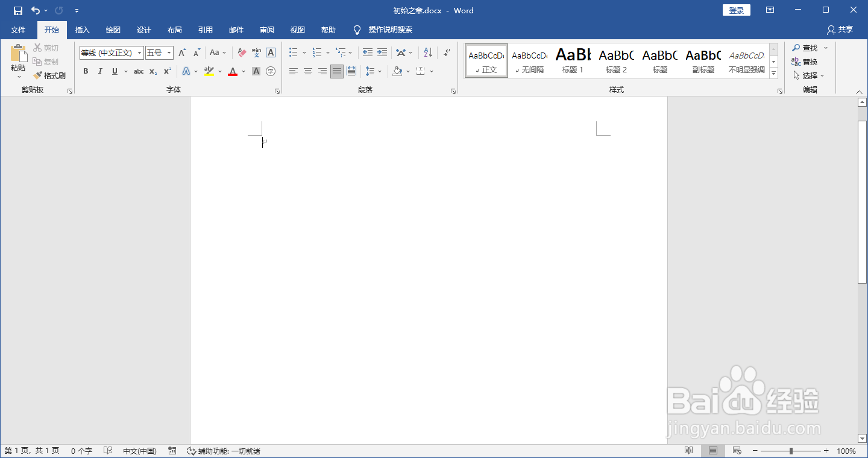Switch to the 插入 (Insert) tab
Viewport: 868px width, 458px height.
pyautogui.click(x=83, y=30)
